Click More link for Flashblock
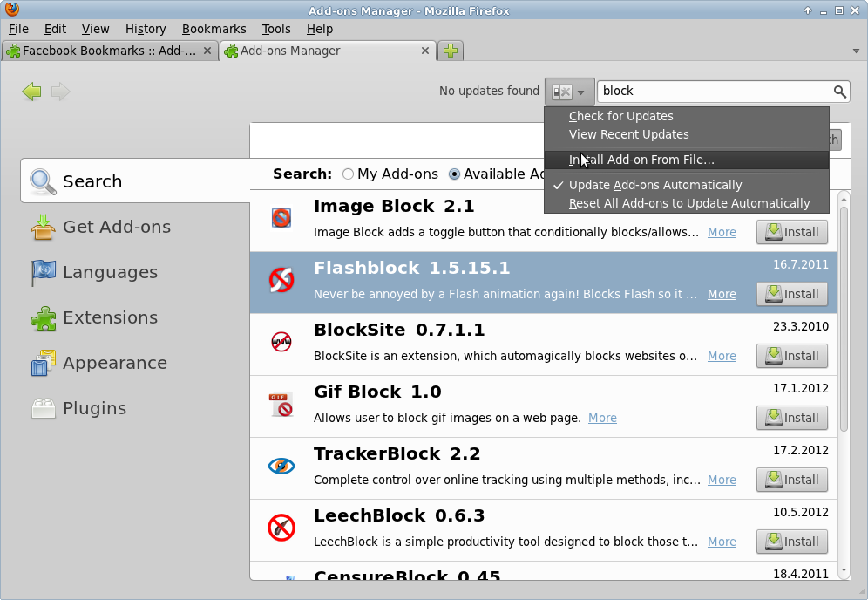This screenshot has width=868, height=600. (x=722, y=294)
